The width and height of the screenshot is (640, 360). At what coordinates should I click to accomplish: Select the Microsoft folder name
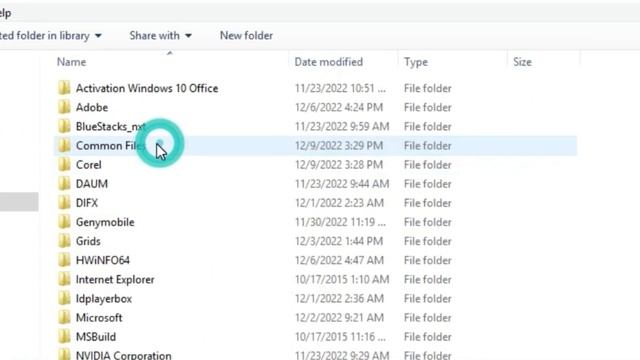(99, 318)
